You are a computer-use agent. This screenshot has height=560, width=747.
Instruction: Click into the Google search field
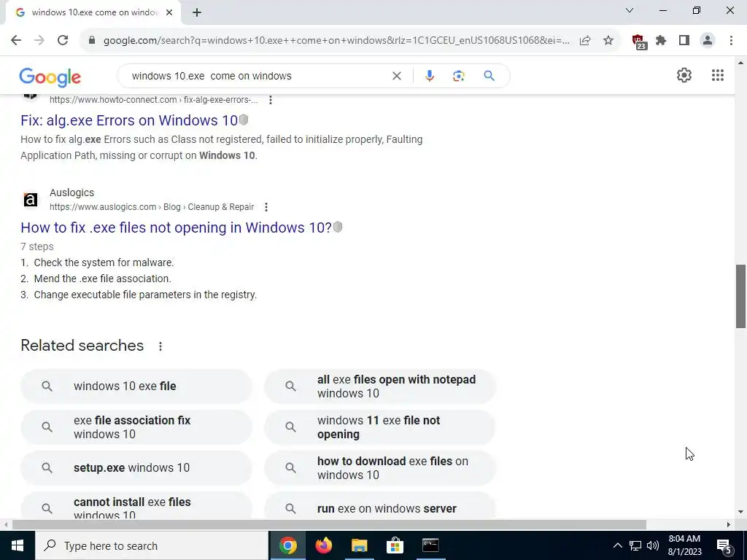click(259, 76)
